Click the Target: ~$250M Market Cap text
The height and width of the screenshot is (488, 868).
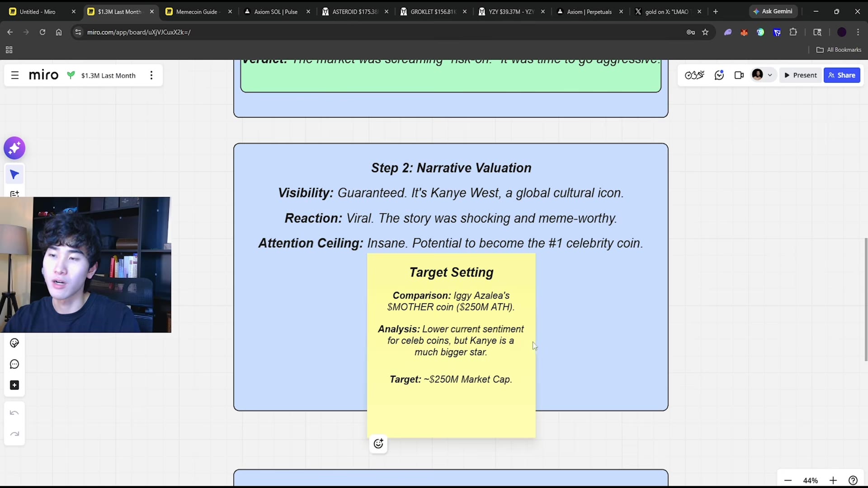[451, 380]
